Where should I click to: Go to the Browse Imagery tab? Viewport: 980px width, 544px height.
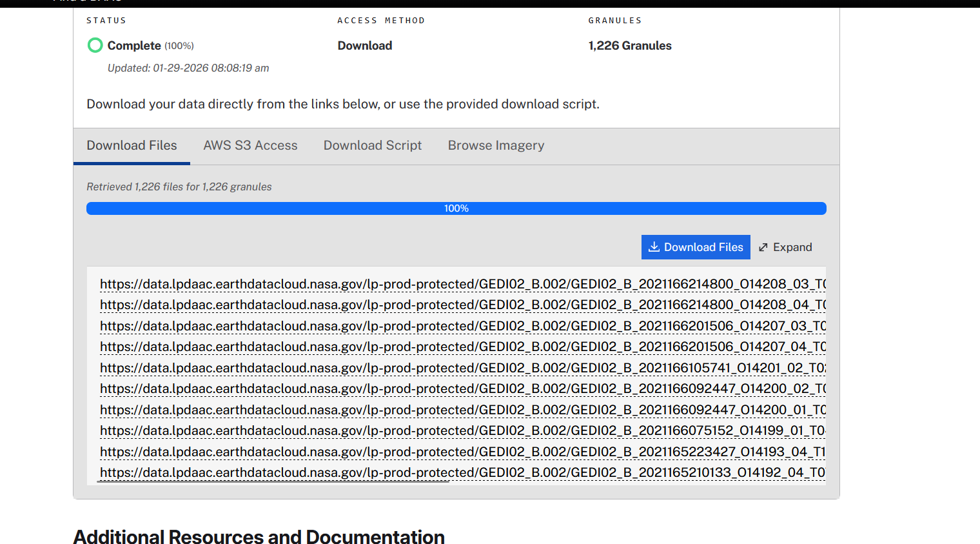pyautogui.click(x=496, y=146)
